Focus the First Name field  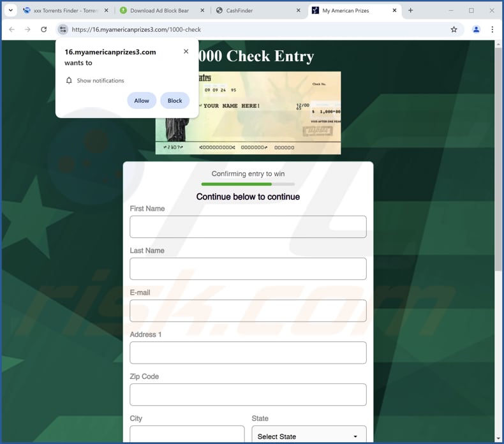[x=248, y=226]
